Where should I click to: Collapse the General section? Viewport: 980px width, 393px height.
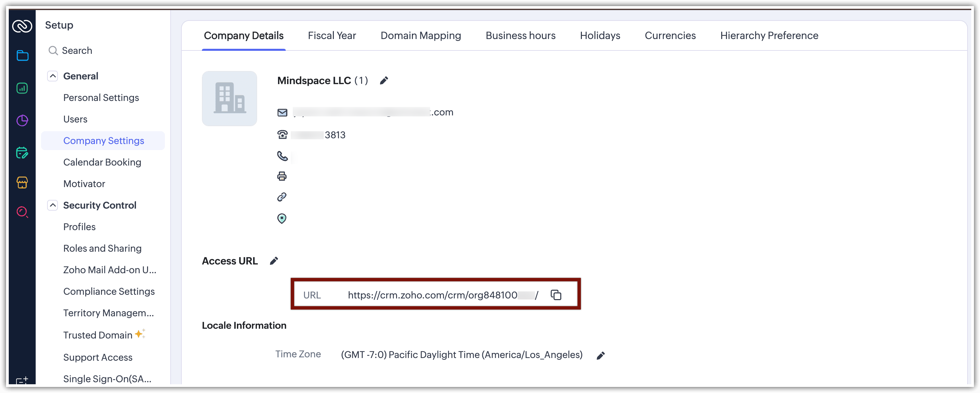53,76
